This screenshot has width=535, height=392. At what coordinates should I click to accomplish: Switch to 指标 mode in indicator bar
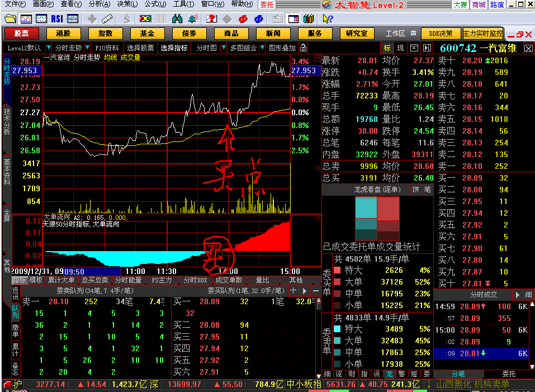point(19,280)
